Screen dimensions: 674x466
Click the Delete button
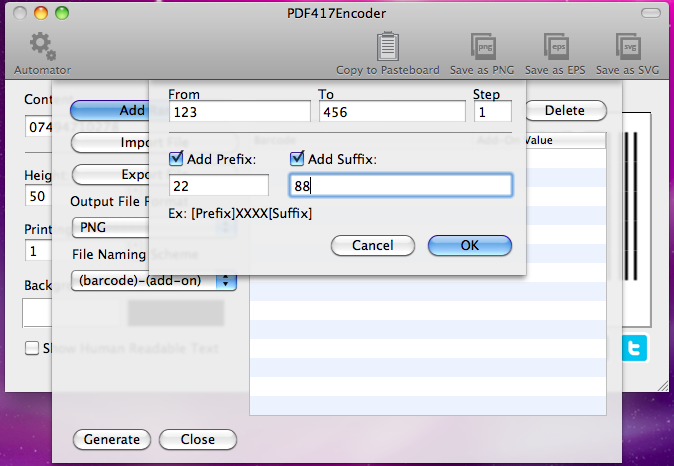point(565,110)
